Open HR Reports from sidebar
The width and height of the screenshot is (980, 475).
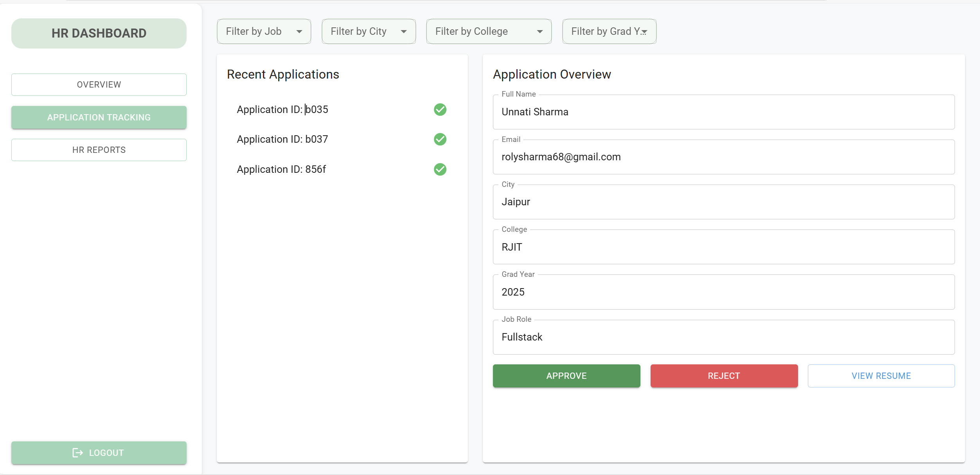99,150
